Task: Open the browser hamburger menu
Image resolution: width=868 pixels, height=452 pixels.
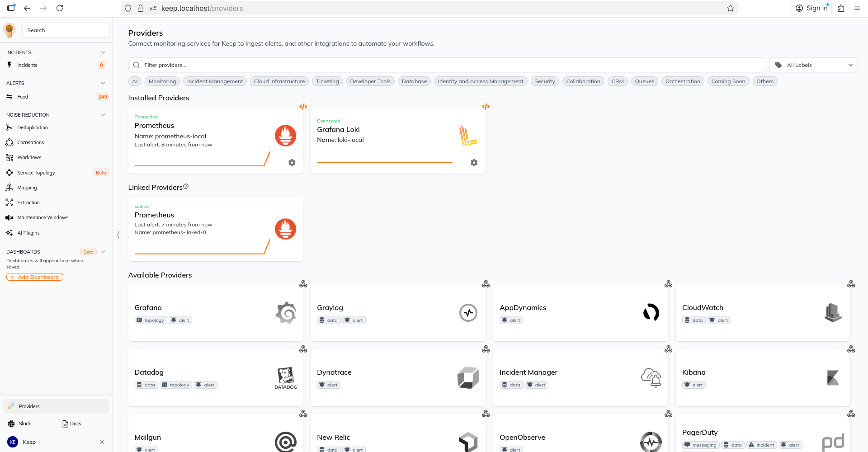Action: (857, 8)
